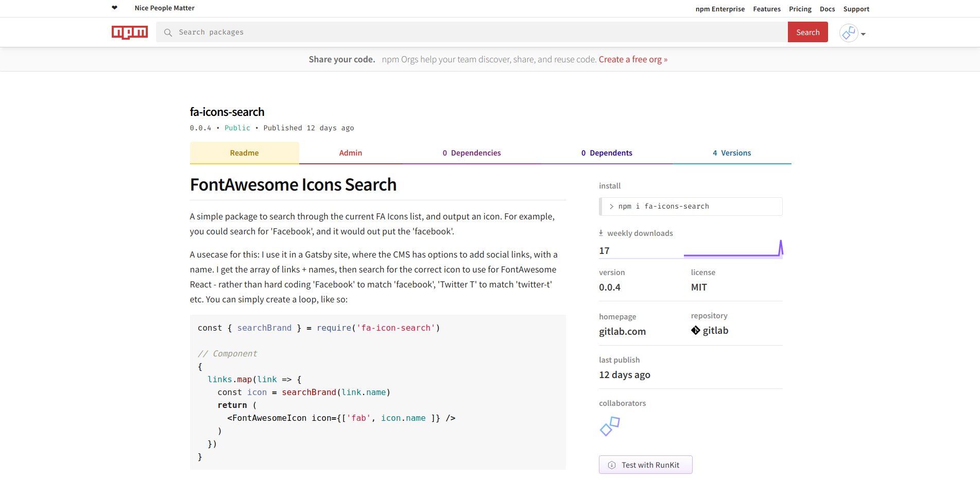The width and height of the screenshot is (980, 478).
Task: Open the Dependents tab
Action: coord(607,152)
